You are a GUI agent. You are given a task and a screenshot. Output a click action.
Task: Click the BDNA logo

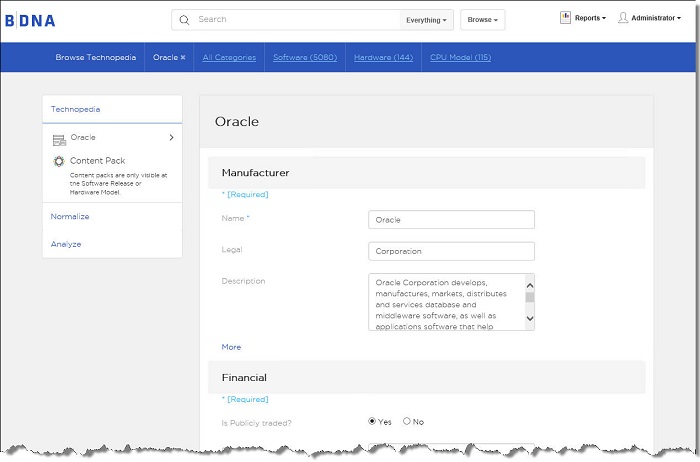(x=30, y=21)
